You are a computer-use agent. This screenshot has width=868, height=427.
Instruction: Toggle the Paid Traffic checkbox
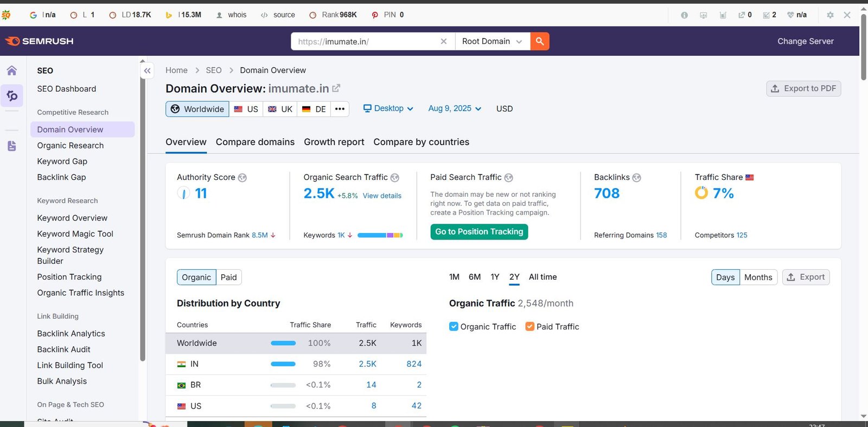pyautogui.click(x=530, y=326)
